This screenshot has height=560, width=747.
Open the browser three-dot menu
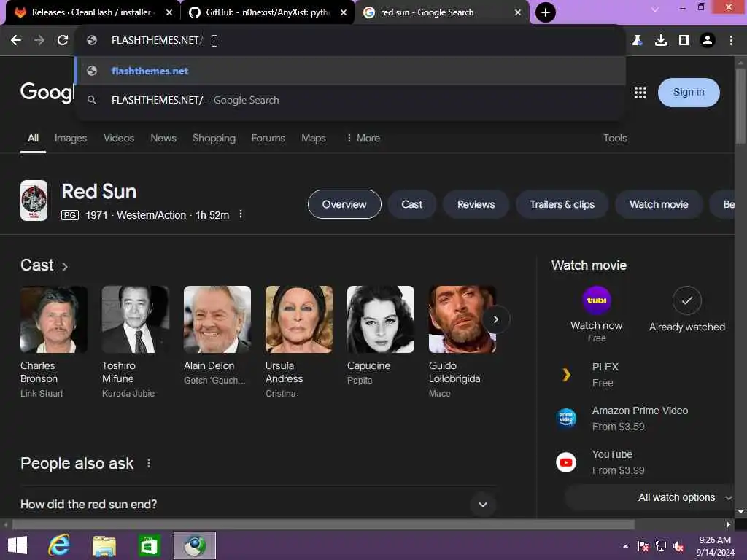click(731, 41)
